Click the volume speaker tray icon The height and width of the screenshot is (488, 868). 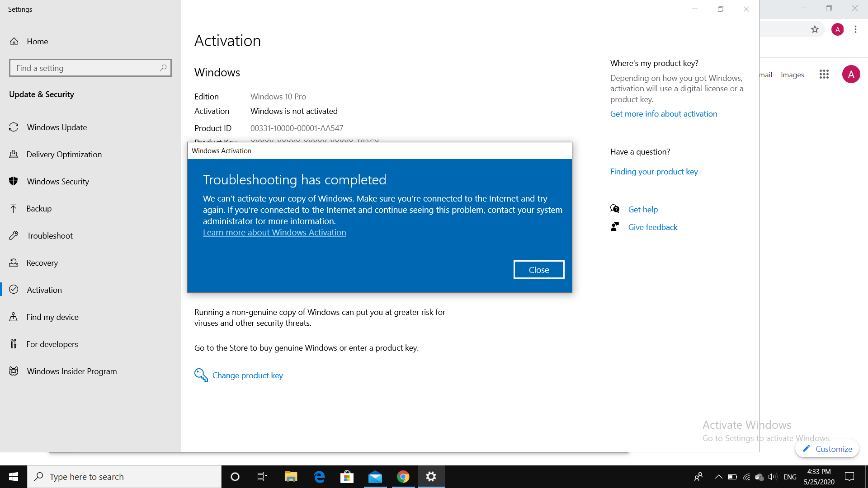coord(772,477)
